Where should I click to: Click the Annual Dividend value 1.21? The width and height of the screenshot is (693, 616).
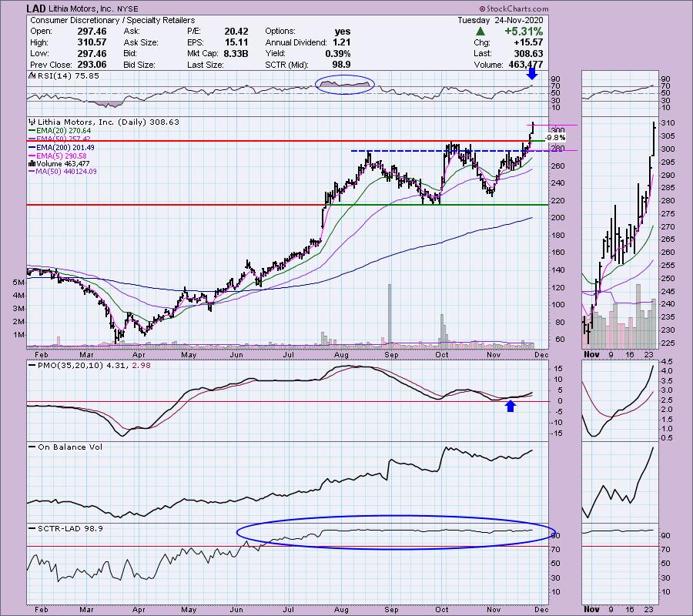click(342, 42)
